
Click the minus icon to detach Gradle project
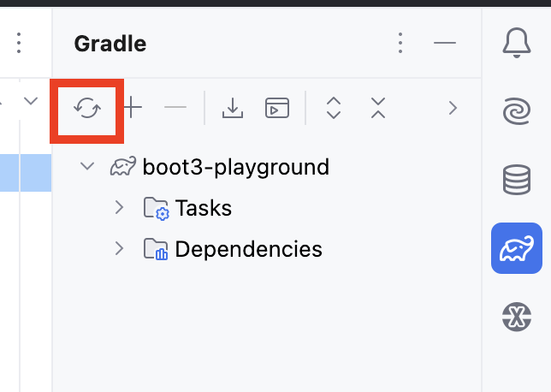coord(175,107)
